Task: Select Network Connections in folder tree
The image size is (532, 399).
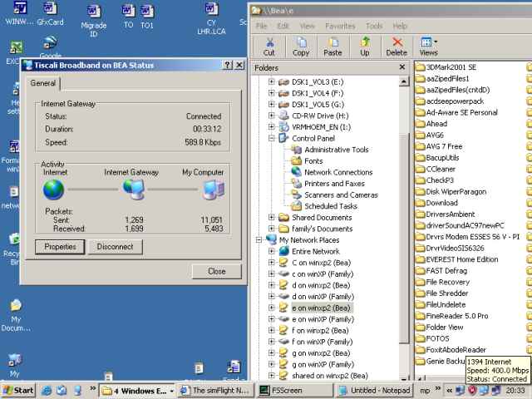Action: click(x=337, y=172)
